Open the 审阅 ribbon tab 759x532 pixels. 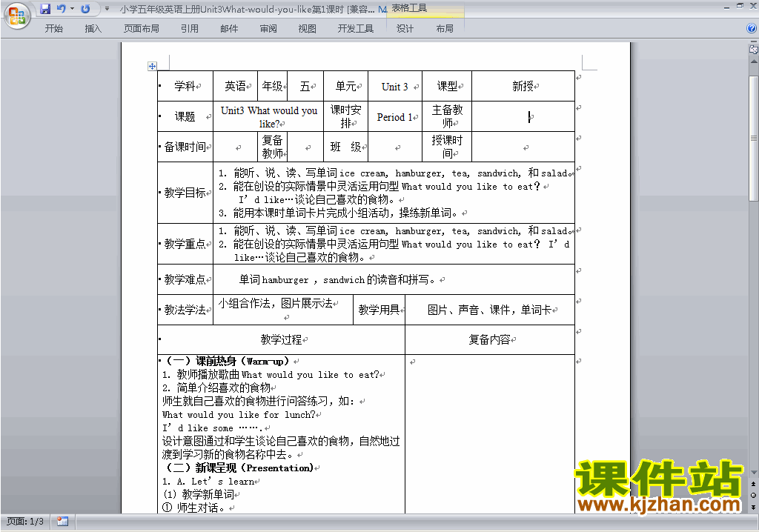click(268, 29)
